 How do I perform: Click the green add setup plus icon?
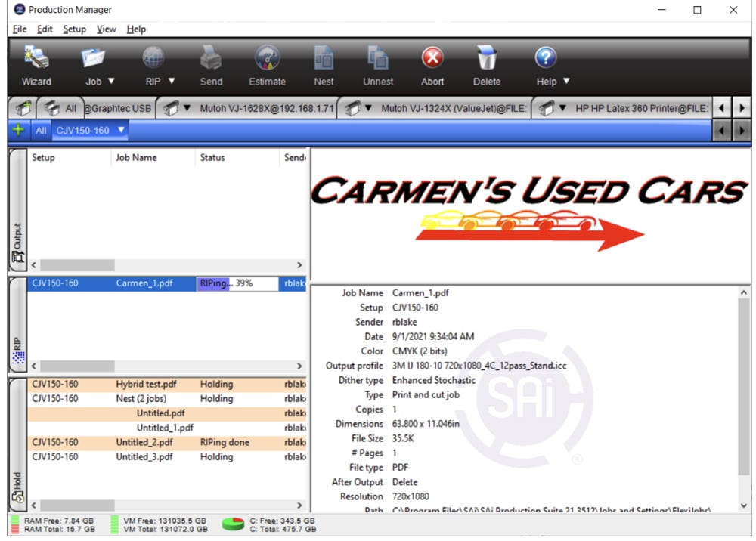pyautogui.click(x=19, y=130)
